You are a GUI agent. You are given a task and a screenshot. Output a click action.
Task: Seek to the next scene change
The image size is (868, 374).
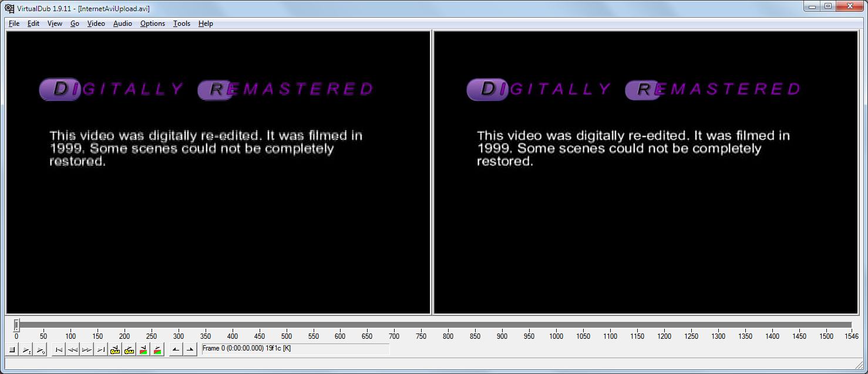tap(157, 349)
